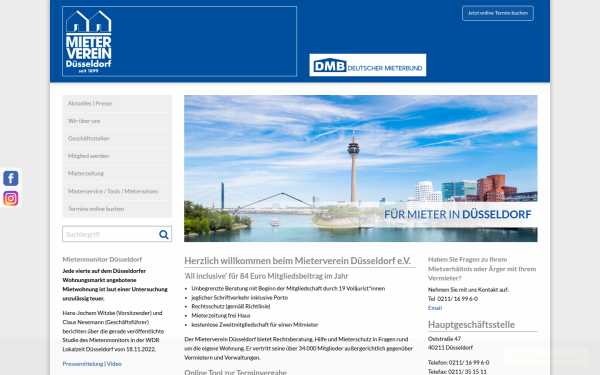Open the 'Pressemitteilung' link

[x=83, y=364]
